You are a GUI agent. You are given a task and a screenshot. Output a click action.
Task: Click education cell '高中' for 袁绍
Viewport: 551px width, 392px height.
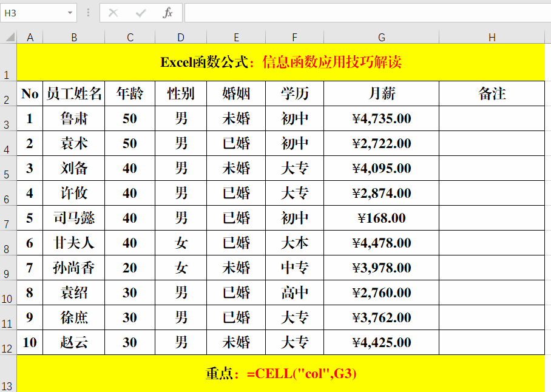[x=294, y=292]
